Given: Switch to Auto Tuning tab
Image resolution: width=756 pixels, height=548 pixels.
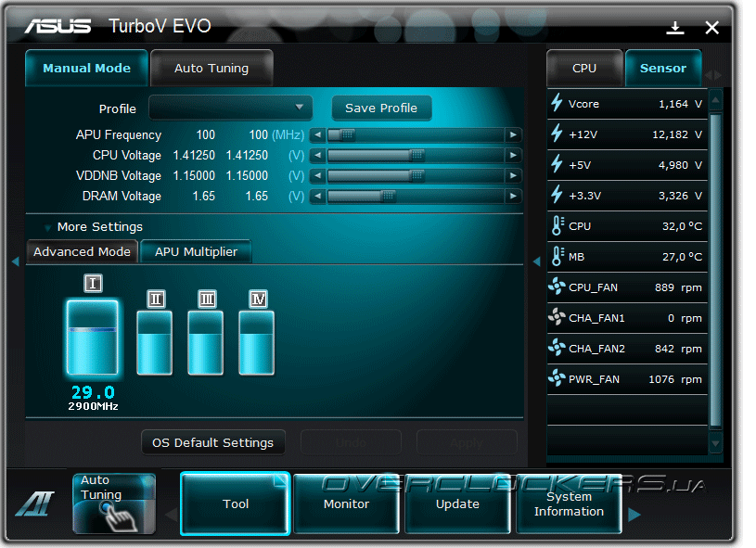Looking at the screenshot, I should (x=211, y=68).
